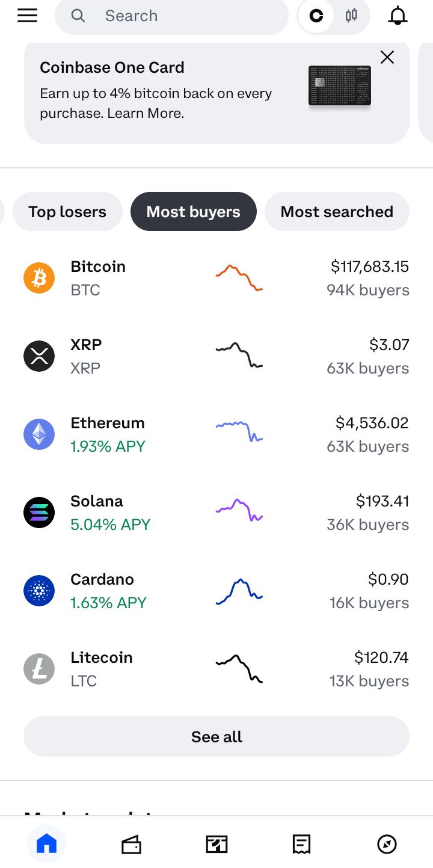This screenshot has width=433, height=868.
Task: Open the Coinbase One Card image
Action: (340, 86)
